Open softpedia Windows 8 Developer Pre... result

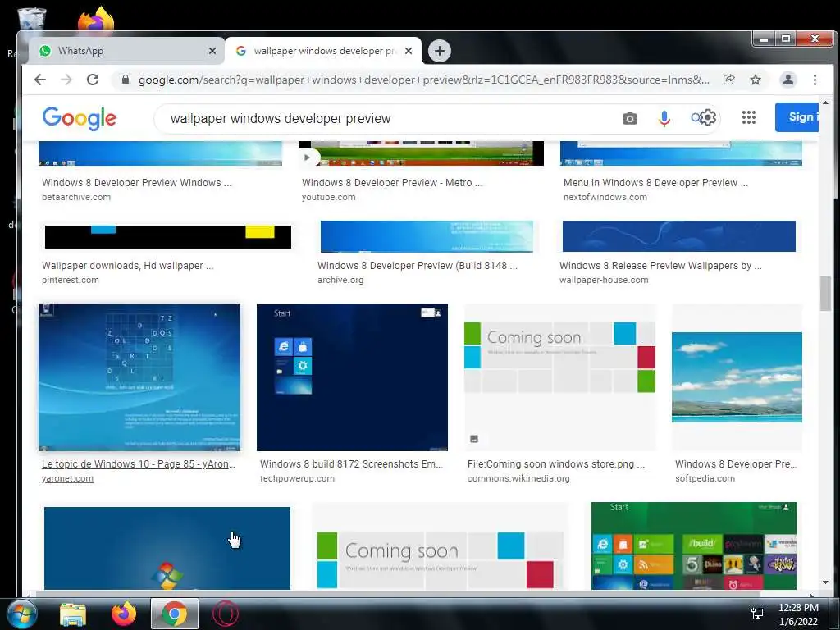736,464
